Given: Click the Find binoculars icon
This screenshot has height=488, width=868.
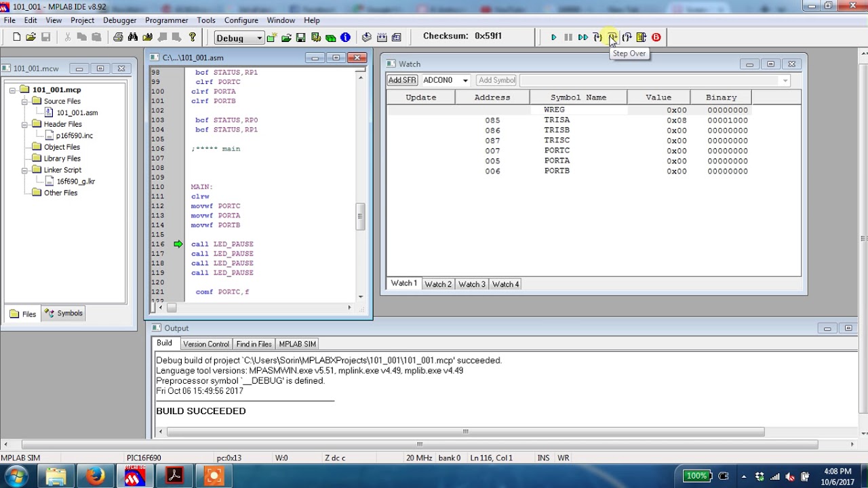Looking at the screenshot, I should point(133,37).
